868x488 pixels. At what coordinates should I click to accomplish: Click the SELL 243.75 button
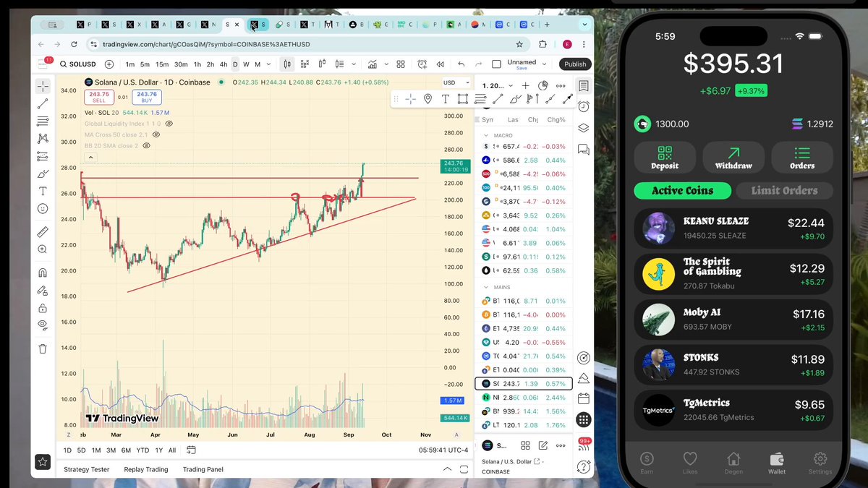[98, 97]
